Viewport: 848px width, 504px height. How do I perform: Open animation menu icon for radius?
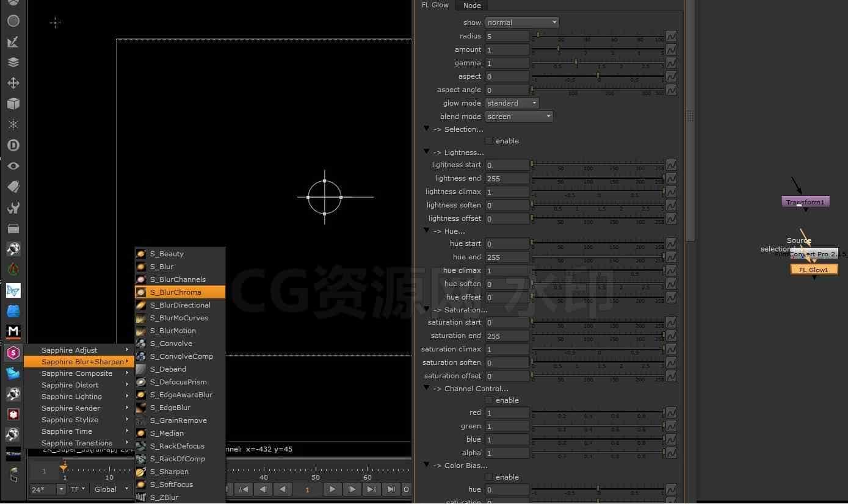[671, 37]
